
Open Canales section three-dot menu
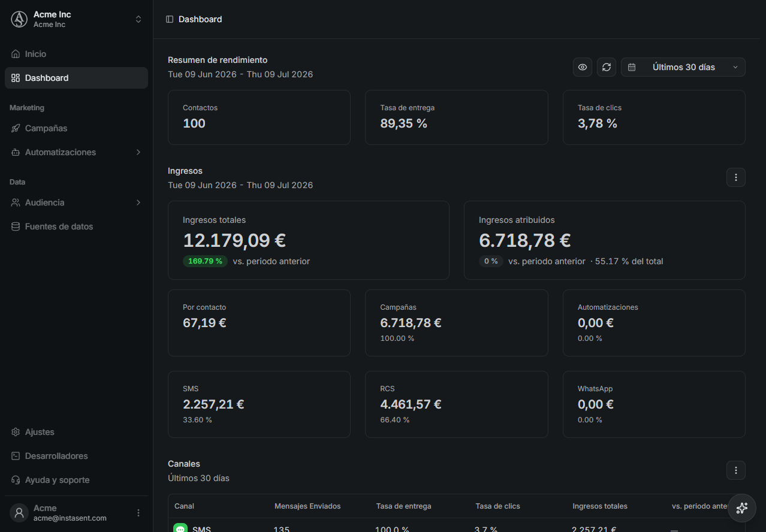click(x=736, y=470)
